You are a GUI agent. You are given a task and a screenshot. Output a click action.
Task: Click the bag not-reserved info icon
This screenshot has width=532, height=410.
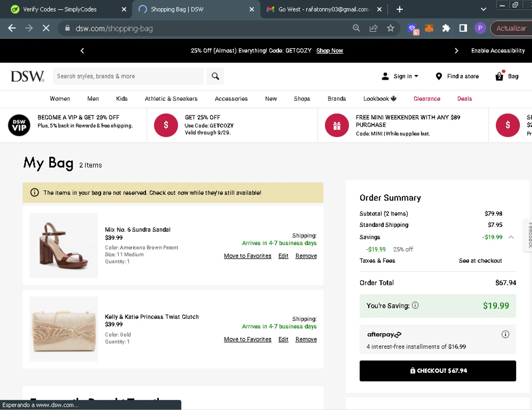tap(34, 193)
